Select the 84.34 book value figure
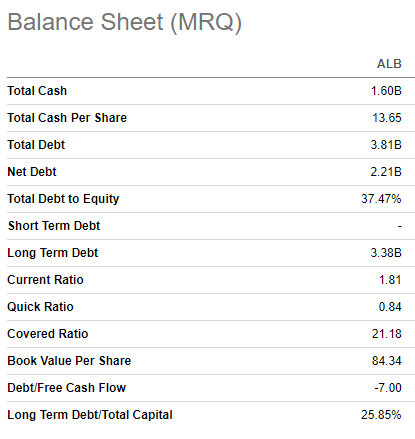Viewport: 415px width, 439px height. click(387, 361)
